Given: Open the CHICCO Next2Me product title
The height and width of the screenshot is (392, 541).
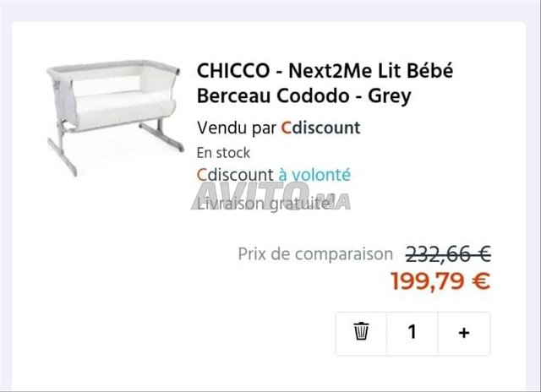Looking at the screenshot, I should coord(325,84).
